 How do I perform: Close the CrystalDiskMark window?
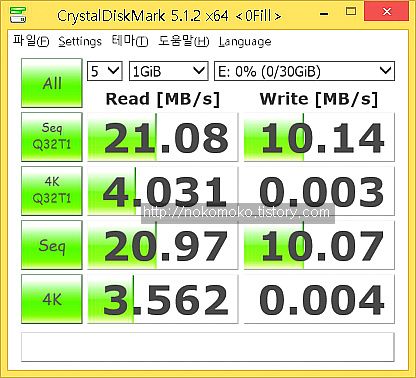click(x=387, y=12)
